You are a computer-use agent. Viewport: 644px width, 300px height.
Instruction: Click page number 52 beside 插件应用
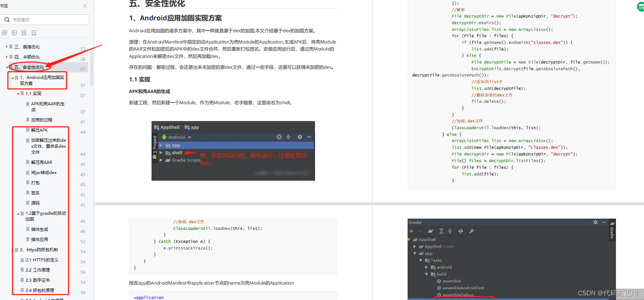point(83,241)
